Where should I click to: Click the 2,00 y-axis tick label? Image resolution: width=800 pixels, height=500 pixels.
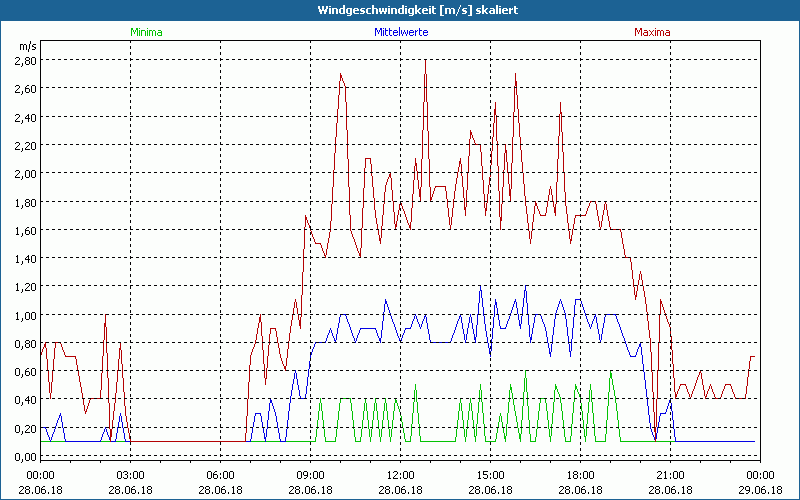(25, 173)
